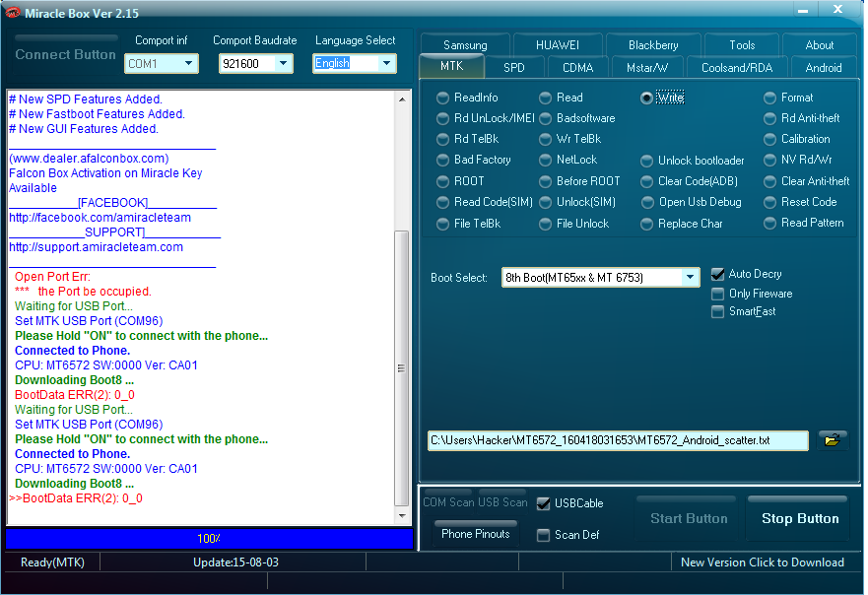The width and height of the screenshot is (868, 595).
Task: Click the COM Scan button
Action: pos(448,502)
